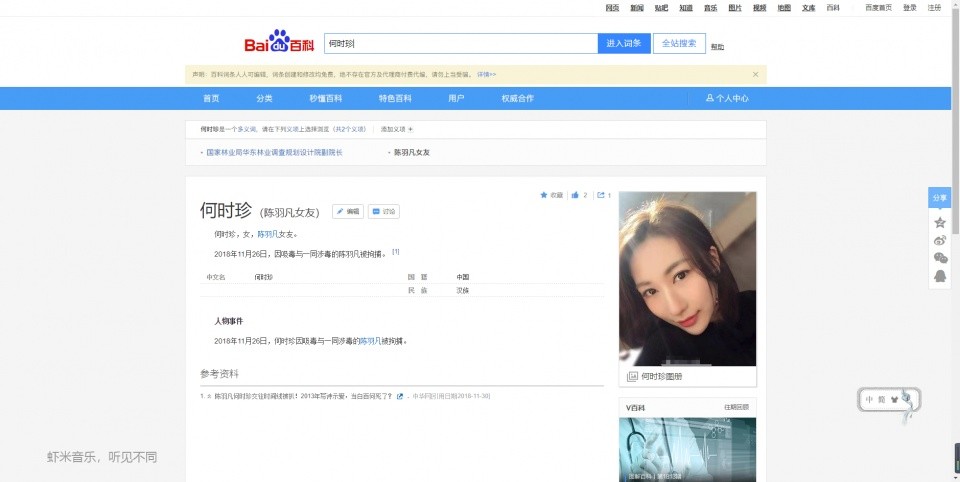Click the 详情>> link in notice banner
960x482 pixels.
click(487, 75)
